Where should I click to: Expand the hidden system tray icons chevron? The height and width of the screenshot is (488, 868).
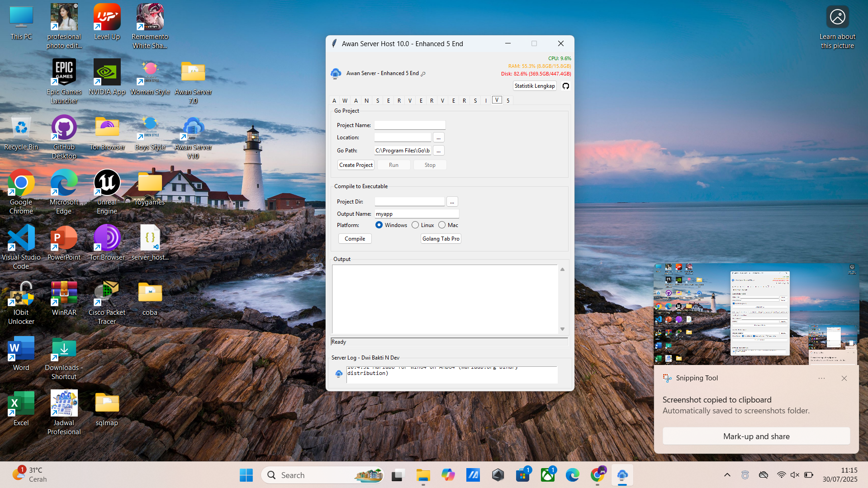click(727, 475)
